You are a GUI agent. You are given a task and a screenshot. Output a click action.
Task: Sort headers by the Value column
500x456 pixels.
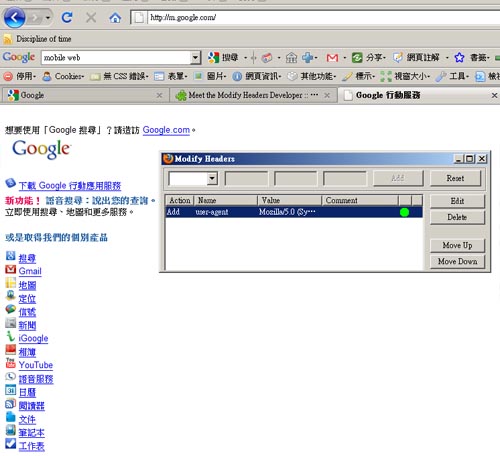click(x=289, y=200)
